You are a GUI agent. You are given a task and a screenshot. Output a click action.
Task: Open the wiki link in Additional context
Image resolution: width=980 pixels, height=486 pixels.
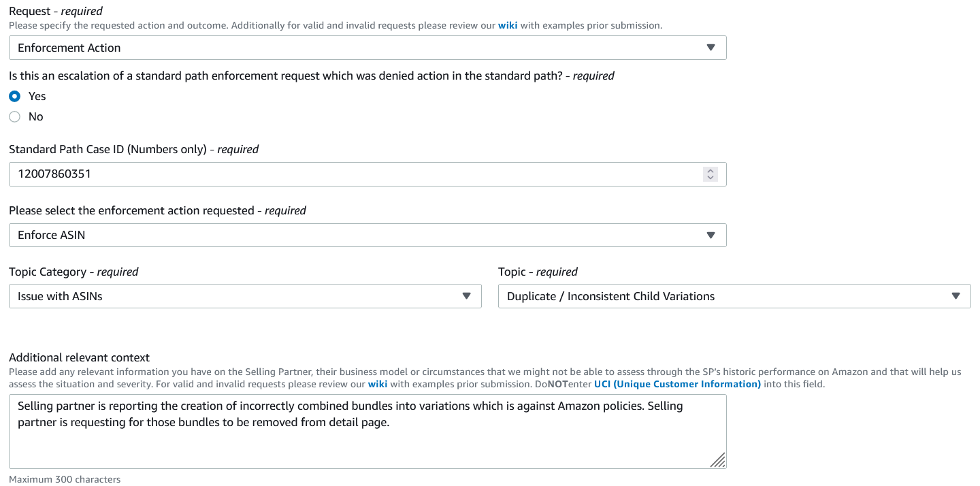click(378, 384)
